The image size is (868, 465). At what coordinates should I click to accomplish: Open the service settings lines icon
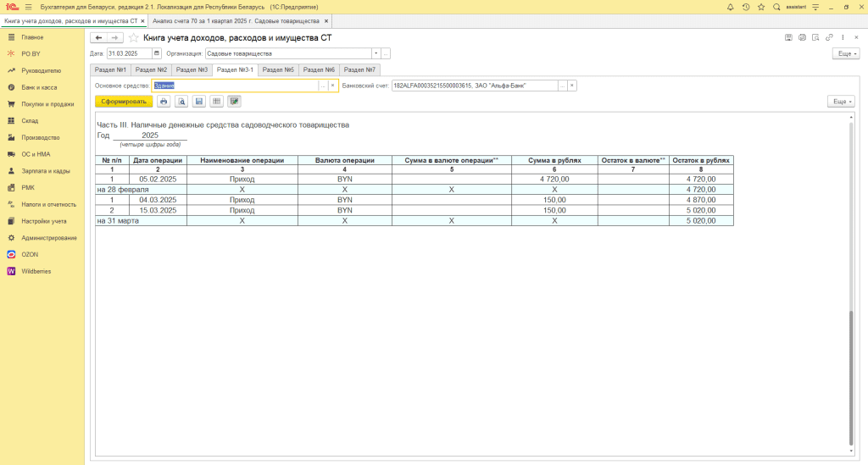(815, 7)
